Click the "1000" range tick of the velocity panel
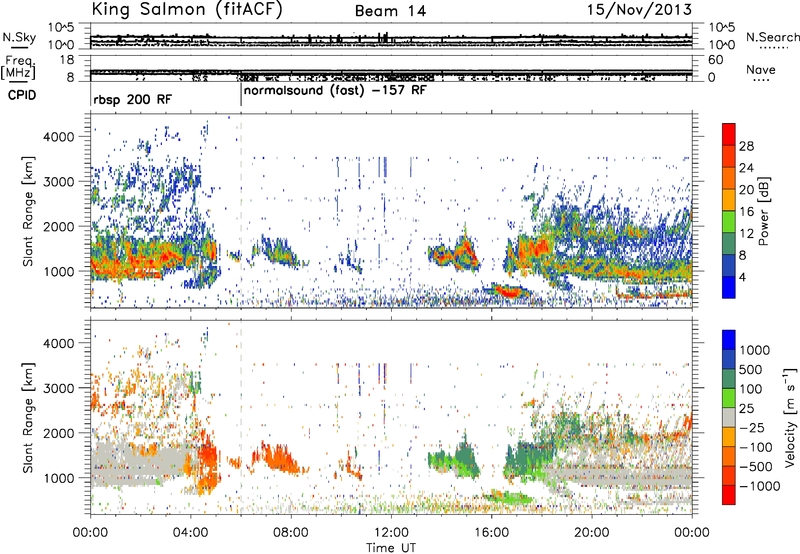 pos(58,478)
